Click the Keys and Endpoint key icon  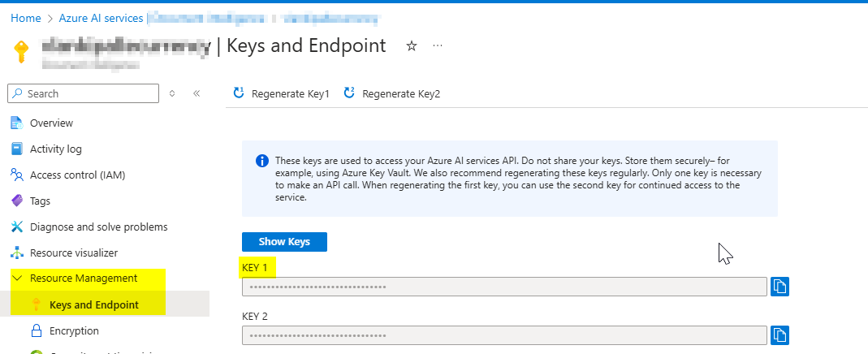pyautogui.click(x=37, y=304)
